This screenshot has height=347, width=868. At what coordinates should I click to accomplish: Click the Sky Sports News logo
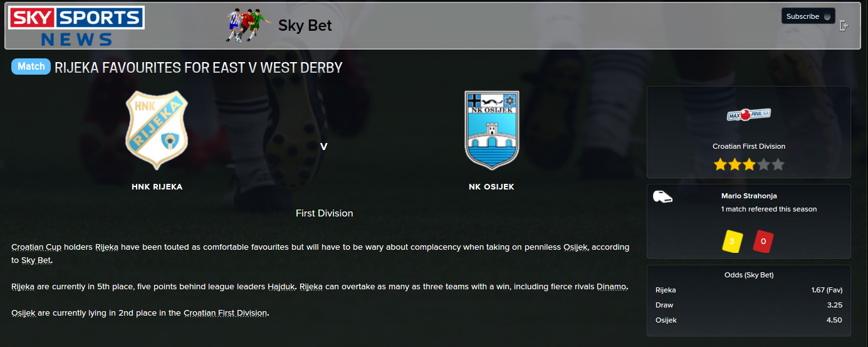click(76, 26)
